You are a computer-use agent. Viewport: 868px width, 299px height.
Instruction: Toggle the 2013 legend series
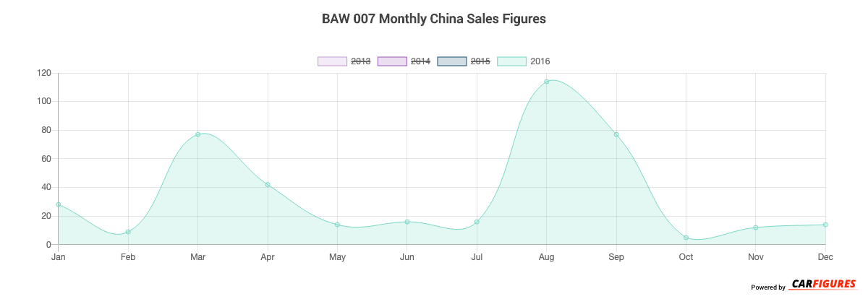point(360,61)
